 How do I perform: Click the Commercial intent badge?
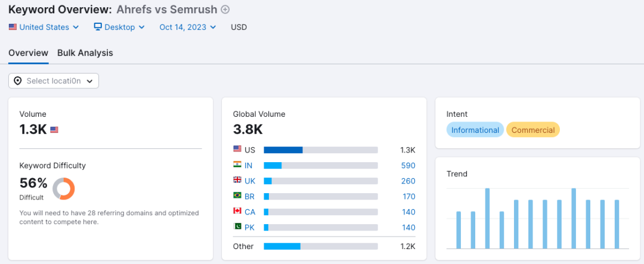(533, 130)
